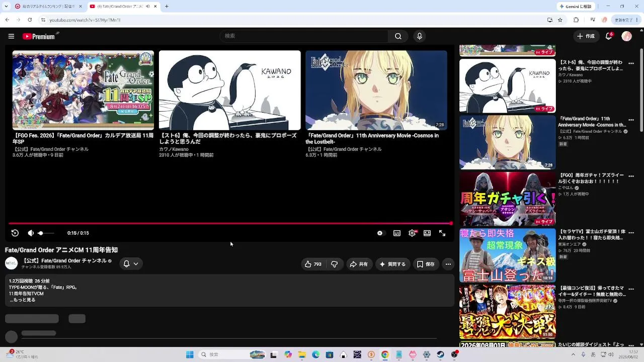Screen dimensions: 644x362
Task: Select the Fate/Grand Order YouTube browser tab
Action: pos(122,7)
